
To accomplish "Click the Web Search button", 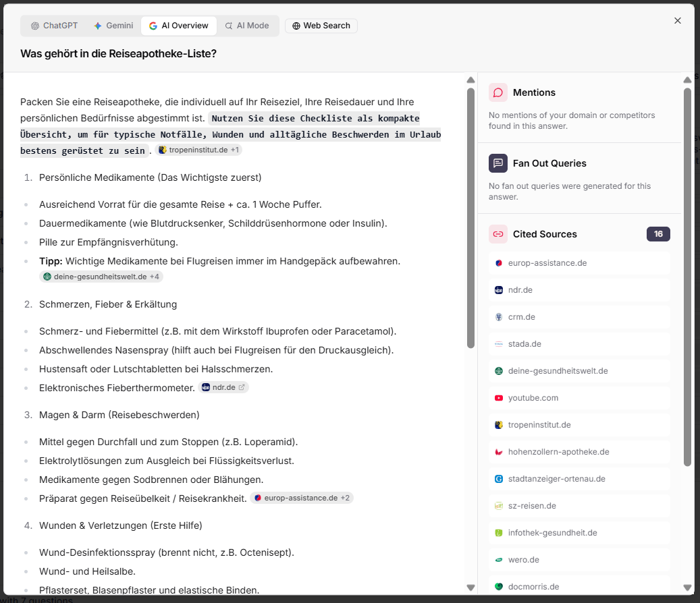I will pyautogui.click(x=321, y=26).
